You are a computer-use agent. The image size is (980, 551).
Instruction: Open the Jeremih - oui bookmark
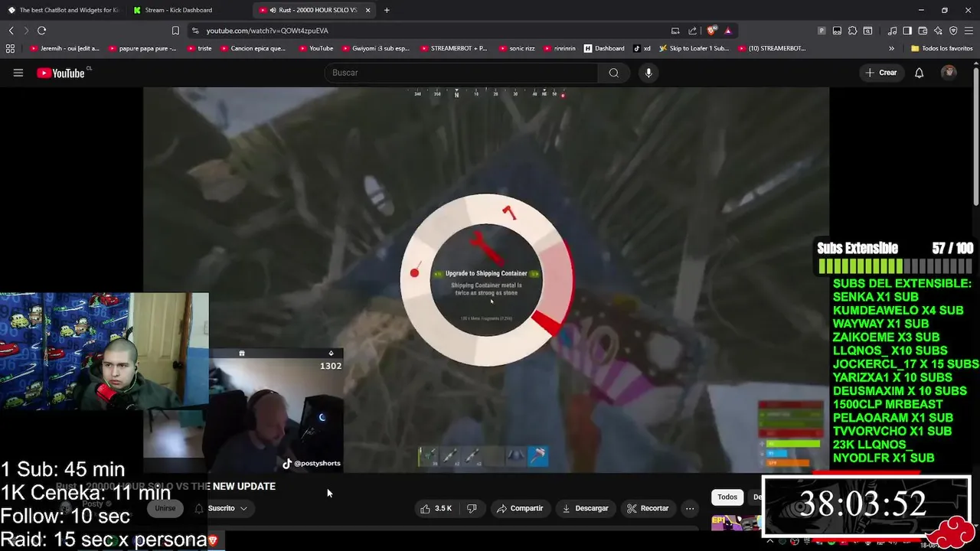coord(64,48)
